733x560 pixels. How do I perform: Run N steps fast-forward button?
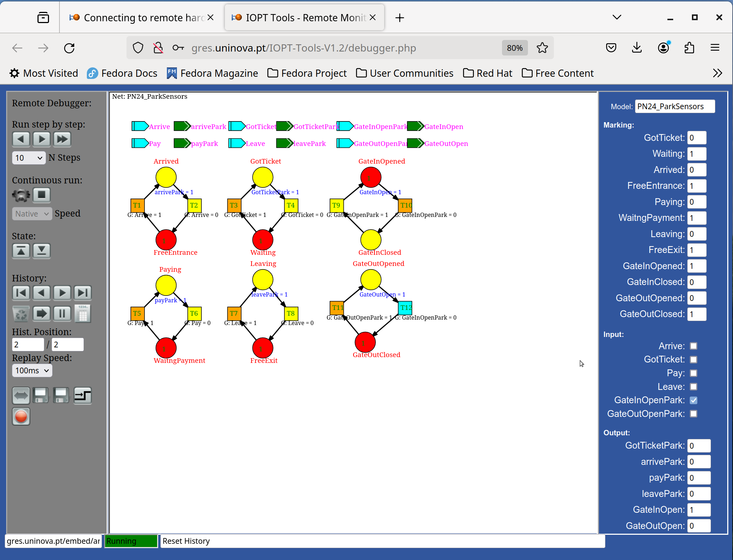pos(62,139)
